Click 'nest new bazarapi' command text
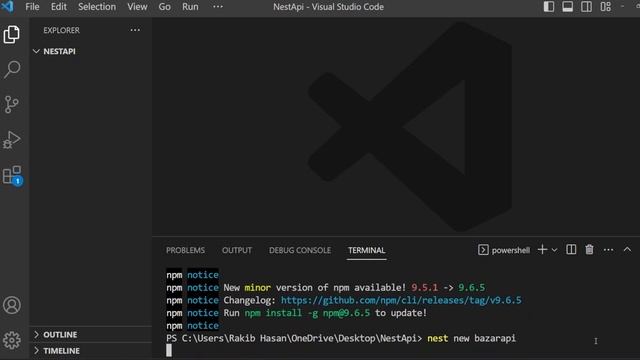640x360 pixels. (471, 338)
